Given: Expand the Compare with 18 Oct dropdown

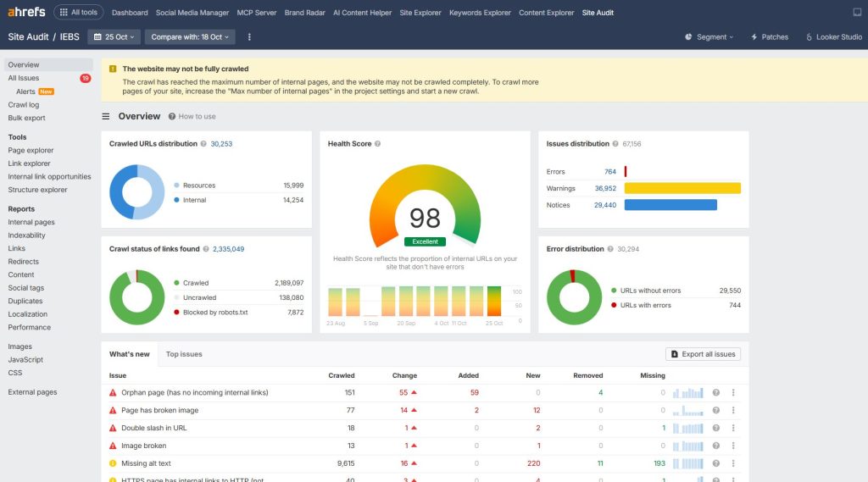Looking at the screenshot, I should [188, 37].
